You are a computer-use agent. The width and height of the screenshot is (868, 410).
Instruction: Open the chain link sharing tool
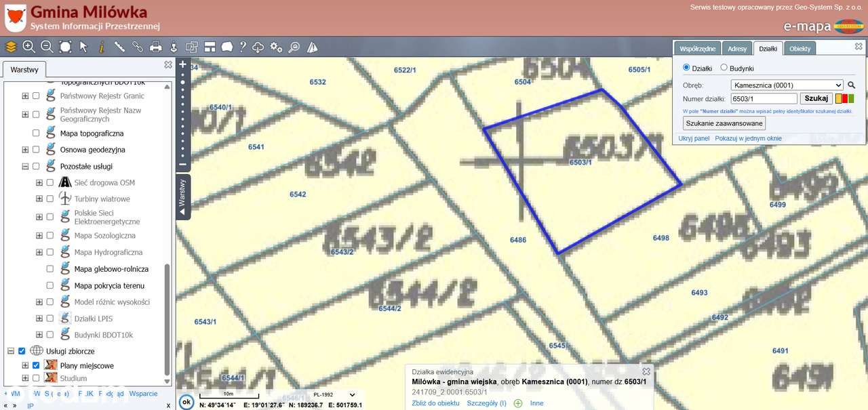click(138, 47)
